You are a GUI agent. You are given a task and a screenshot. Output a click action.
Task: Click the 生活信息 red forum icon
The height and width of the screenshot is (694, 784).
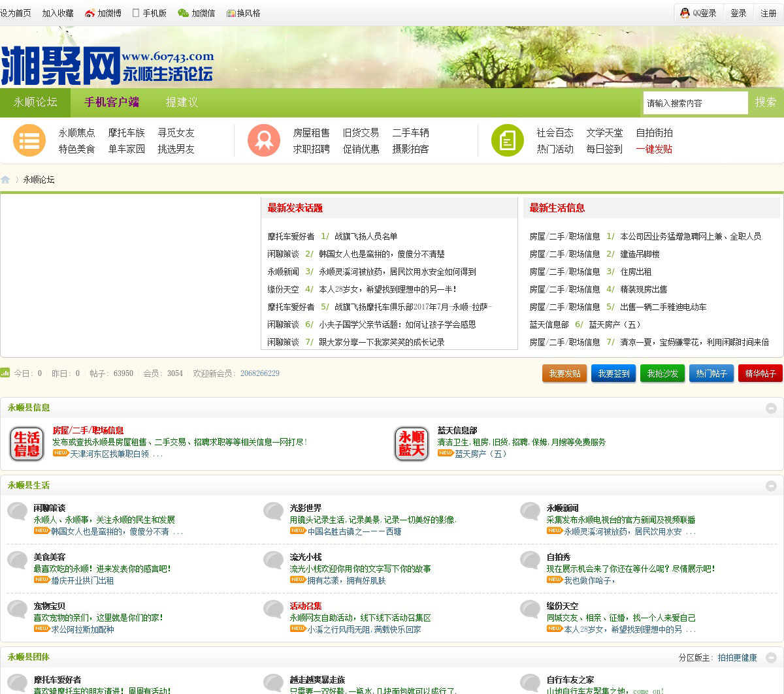coord(27,443)
